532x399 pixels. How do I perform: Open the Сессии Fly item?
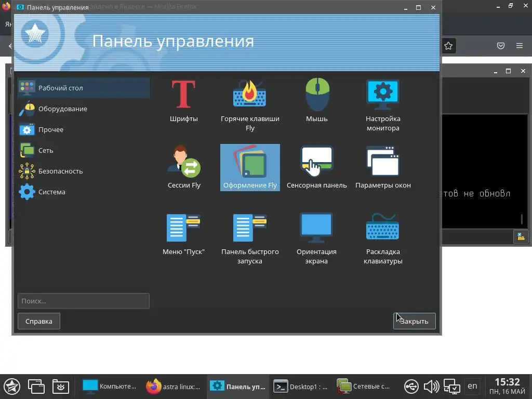click(x=184, y=167)
